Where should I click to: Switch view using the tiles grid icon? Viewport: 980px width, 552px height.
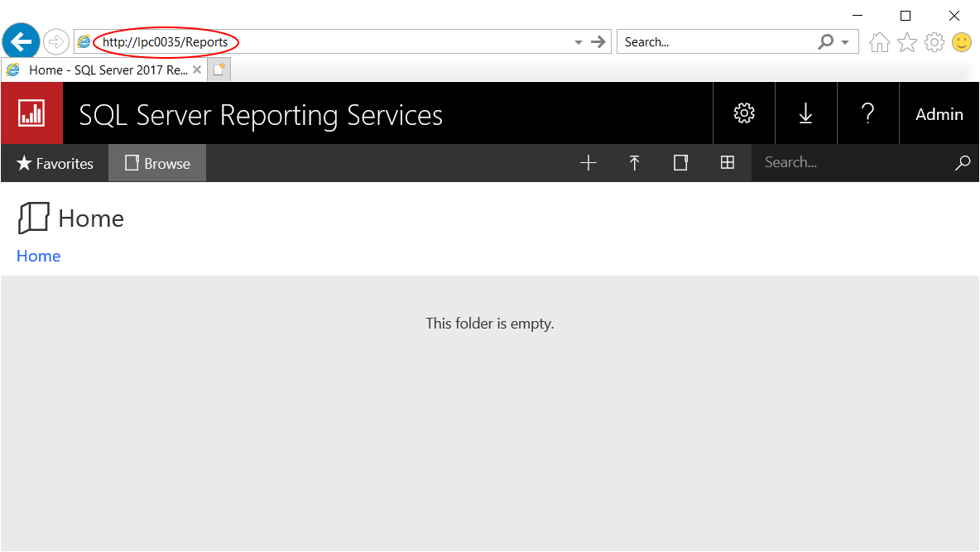(727, 163)
